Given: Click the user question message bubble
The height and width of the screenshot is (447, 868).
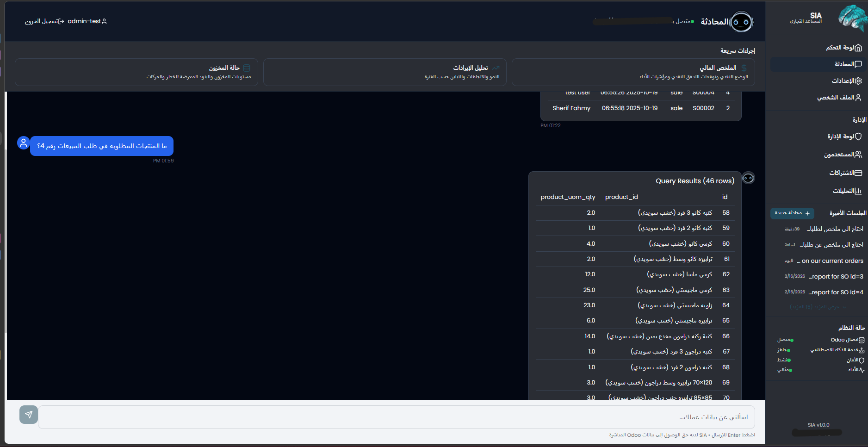Looking at the screenshot, I should [102, 146].
